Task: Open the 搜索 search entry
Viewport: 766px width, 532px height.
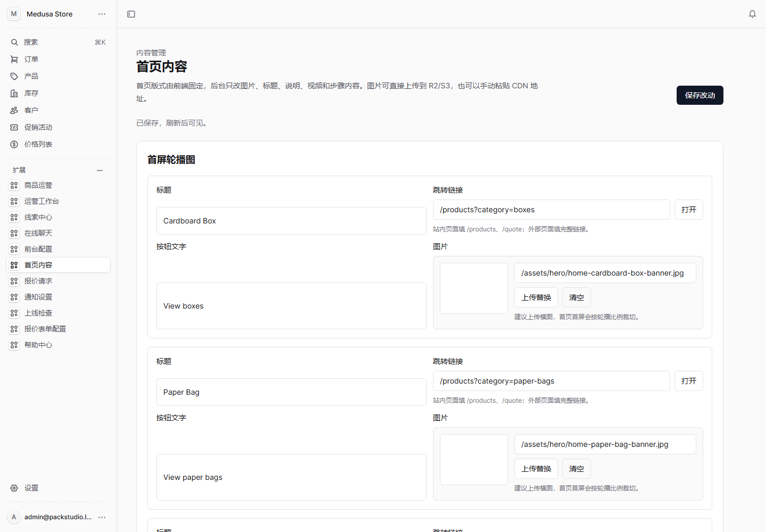Action: [x=59, y=42]
